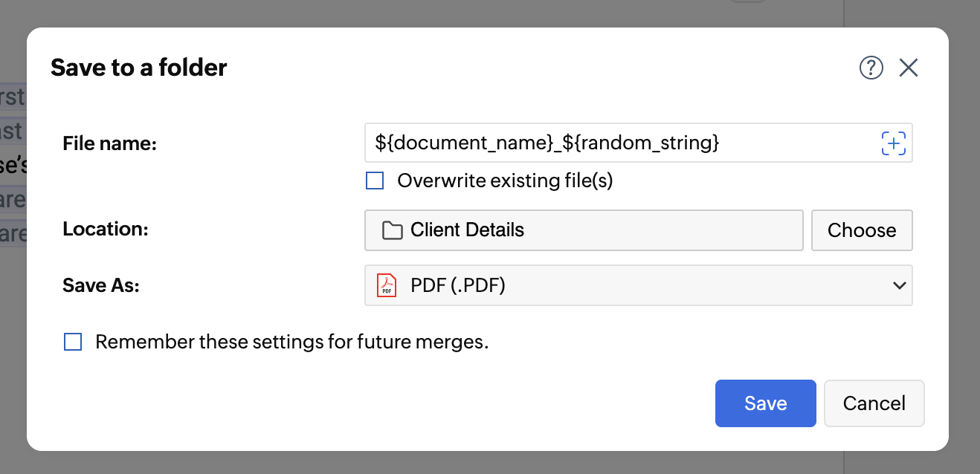Image resolution: width=980 pixels, height=474 pixels.
Task: Click the folder icon beside Client Details
Action: (x=392, y=231)
